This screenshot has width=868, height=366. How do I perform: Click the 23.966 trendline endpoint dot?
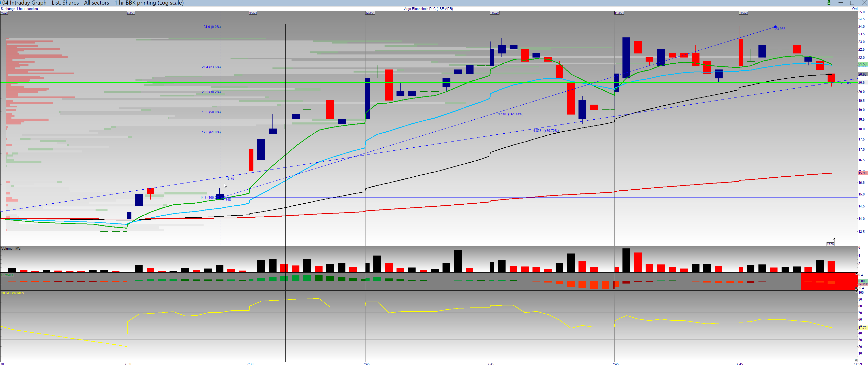coord(775,27)
